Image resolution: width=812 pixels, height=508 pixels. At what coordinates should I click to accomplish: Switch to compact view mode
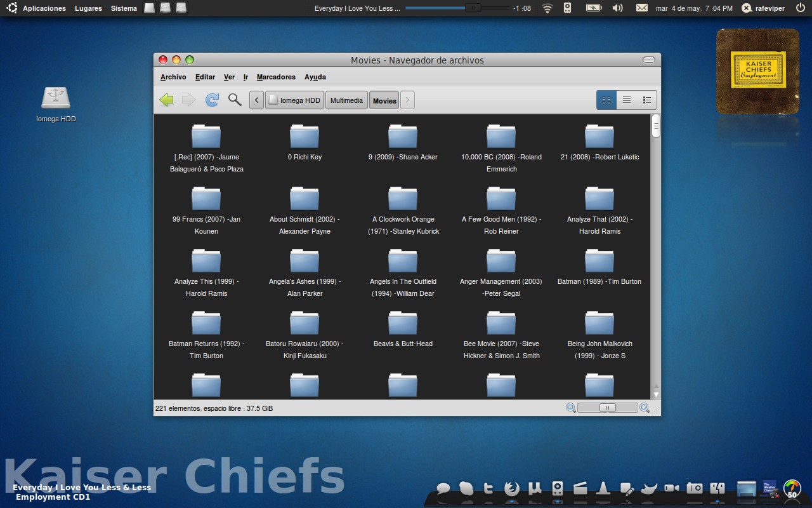click(x=647, y=100)
